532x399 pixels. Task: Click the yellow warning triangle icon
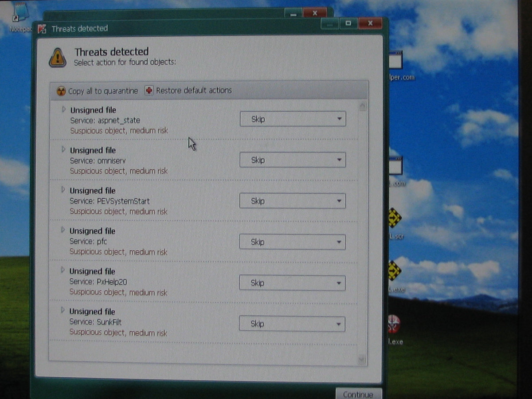(58, 58)
